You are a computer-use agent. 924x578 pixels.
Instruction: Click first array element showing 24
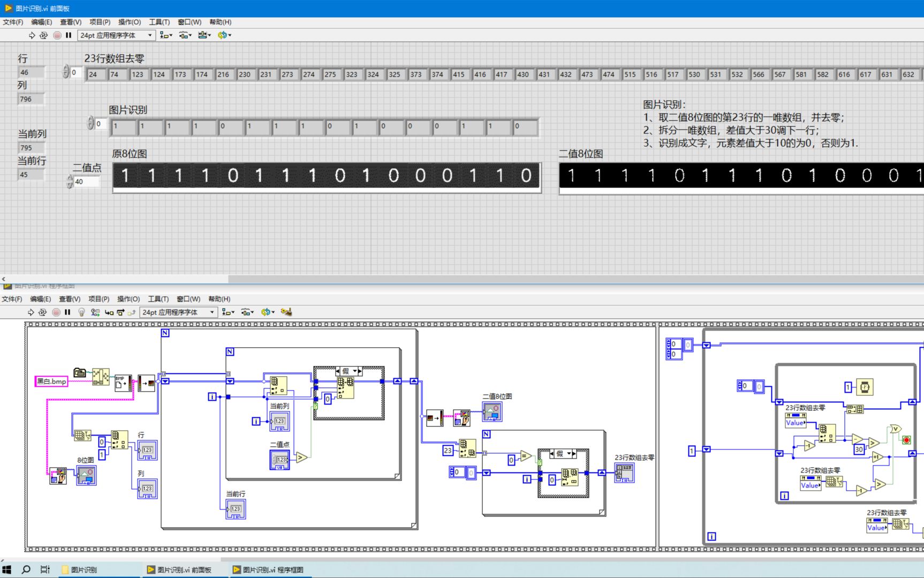point(96,74)
